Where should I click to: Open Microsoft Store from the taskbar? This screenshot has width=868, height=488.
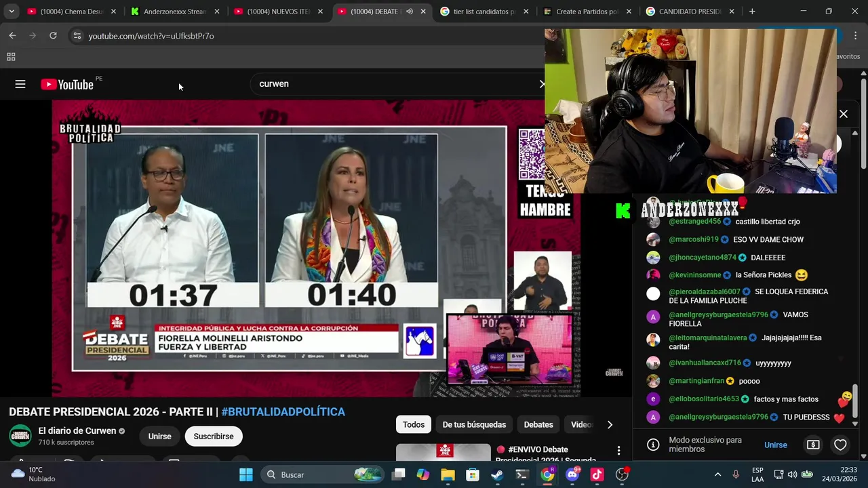coord(473,474)
